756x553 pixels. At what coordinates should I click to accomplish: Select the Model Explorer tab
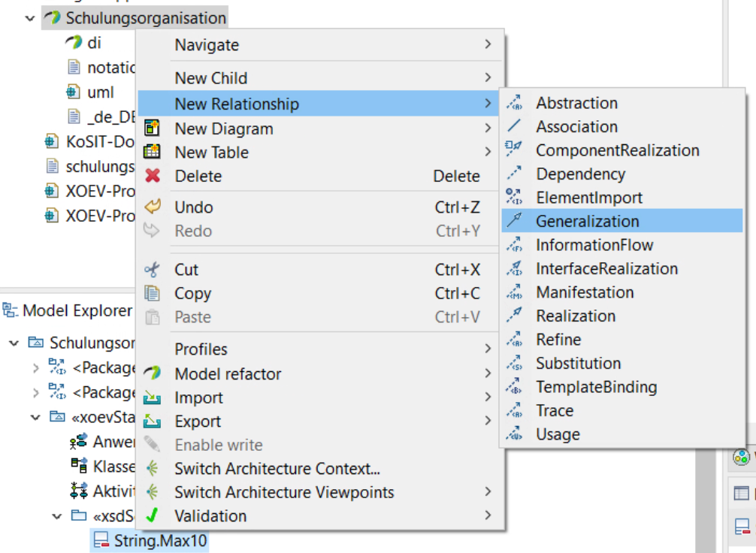coord(68,310)
